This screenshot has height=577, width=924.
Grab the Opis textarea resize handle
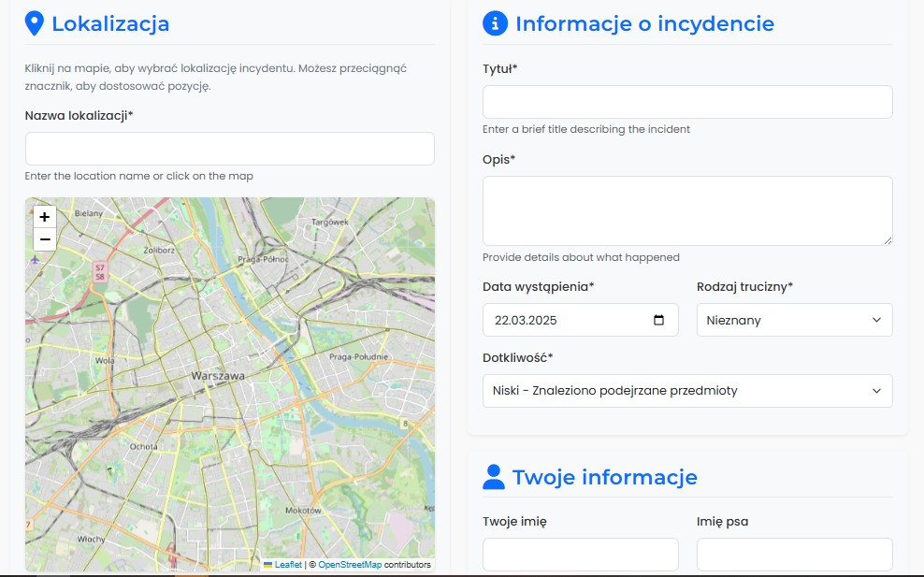pyautogui.click(x=888, y=240)
